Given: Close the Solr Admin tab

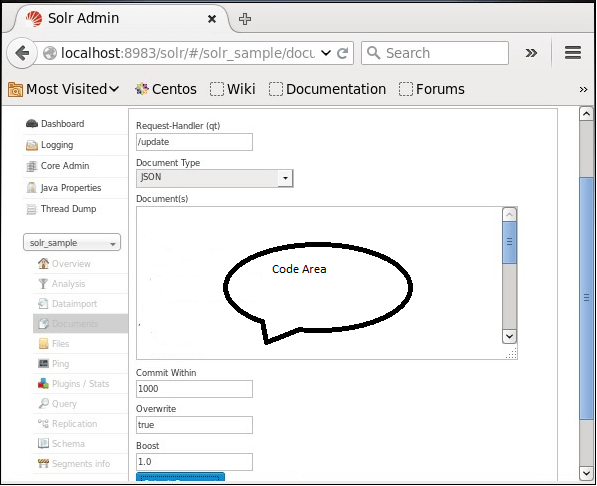Looking at the screenshot, I should point(212,19).
